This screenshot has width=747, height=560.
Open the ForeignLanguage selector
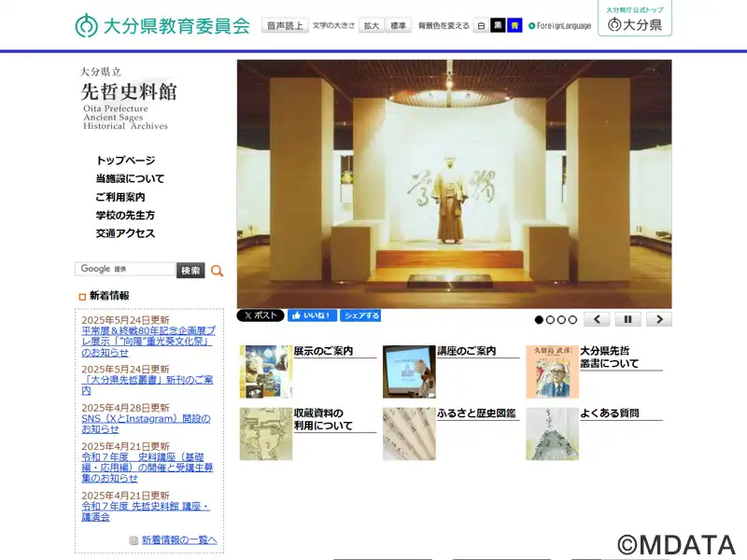[x=560, y=26]
